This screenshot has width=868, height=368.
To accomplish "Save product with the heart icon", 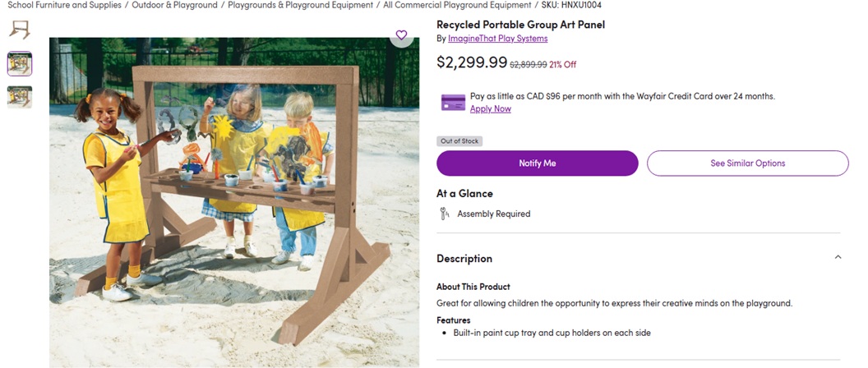I will tap(401, 35).
